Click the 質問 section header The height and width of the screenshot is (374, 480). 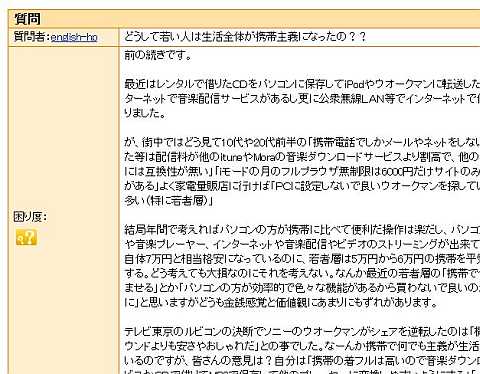(x=27, y=19)
